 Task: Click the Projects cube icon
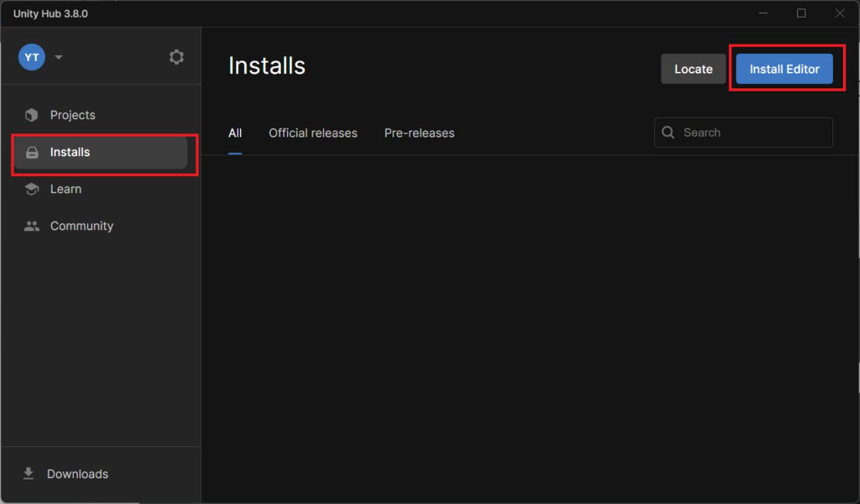click(x=32, y=115)
